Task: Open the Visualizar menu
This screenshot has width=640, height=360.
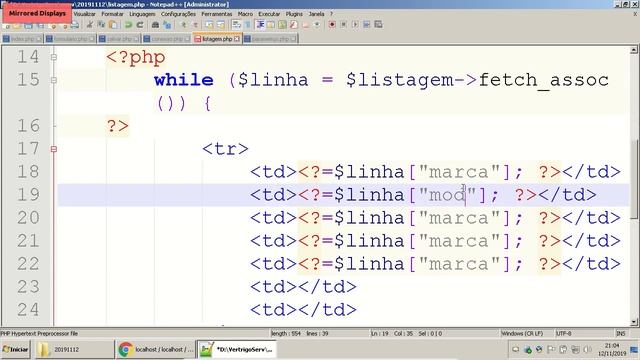Action: (x=84, y=14)
